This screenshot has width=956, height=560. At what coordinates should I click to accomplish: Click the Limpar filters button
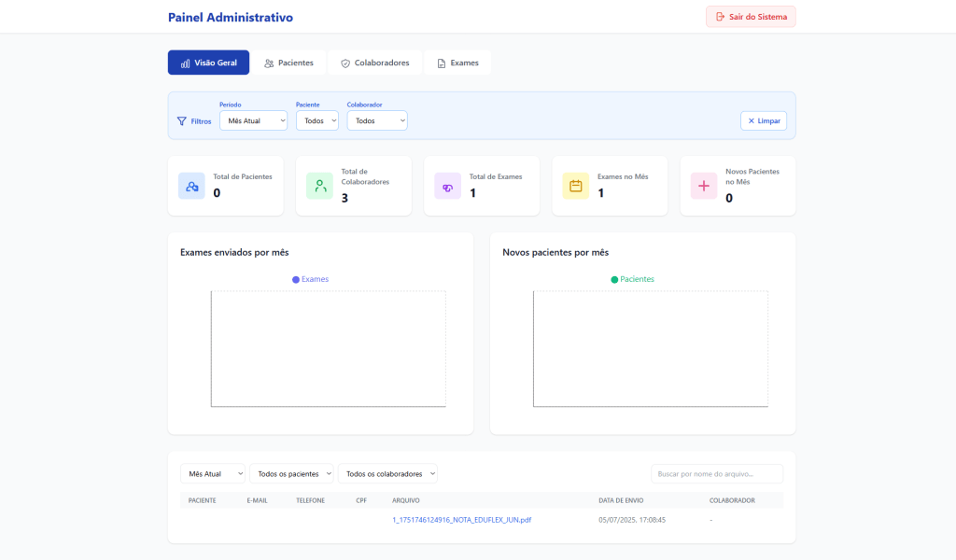click(x=763, y=121)
